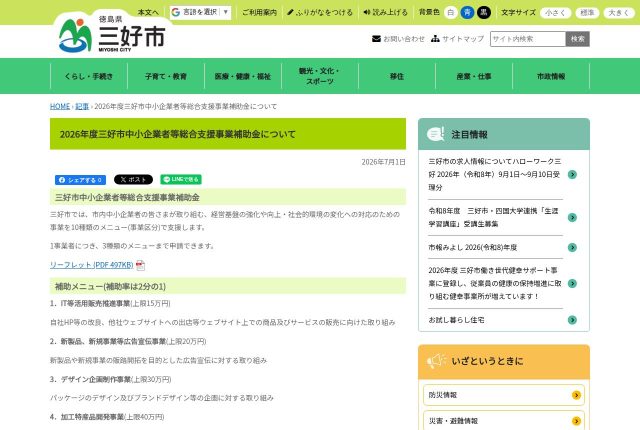Open the 言語を選択 language dropdown
The height and width of the screenshot is (430, 640).
tap(200, 12)
